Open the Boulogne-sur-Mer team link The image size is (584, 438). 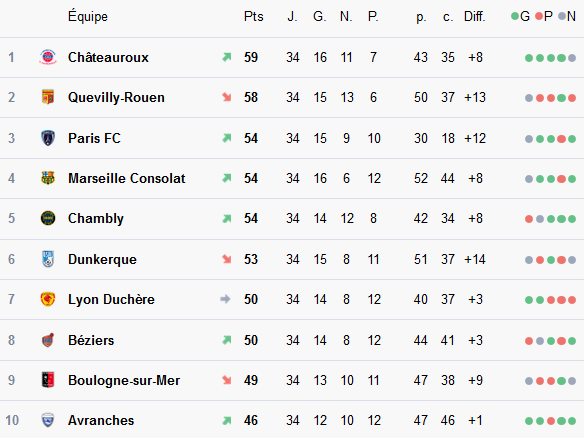(124, 380)
